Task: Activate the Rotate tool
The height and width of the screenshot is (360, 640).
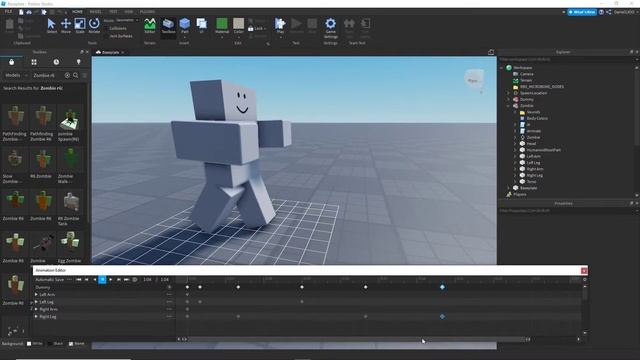Action: pos(94,26)
